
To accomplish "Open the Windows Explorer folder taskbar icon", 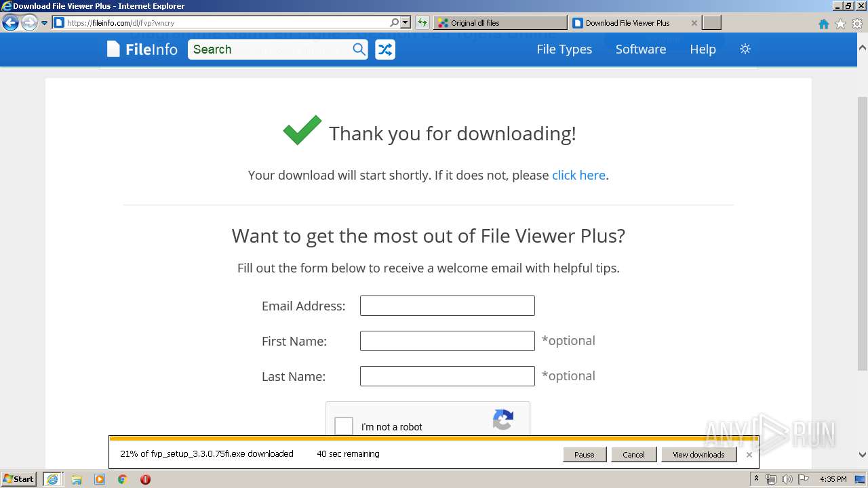I will click(77, 479).
